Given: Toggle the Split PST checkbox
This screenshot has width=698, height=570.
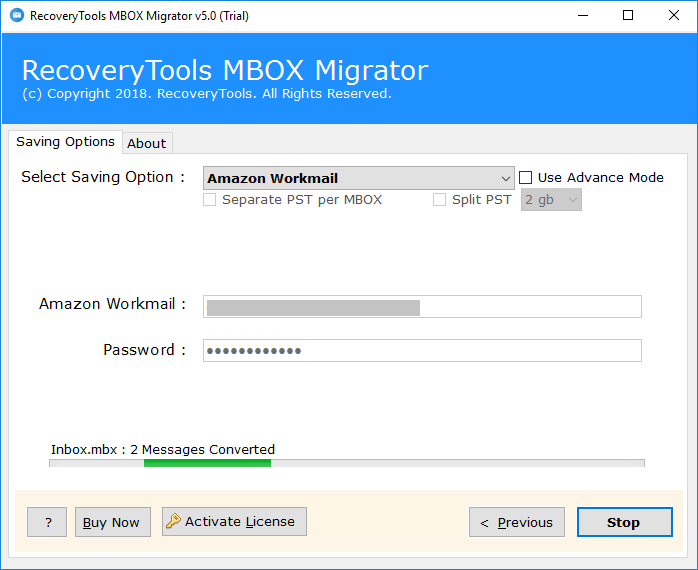Looking at the screenshot, I should (439, 200).
